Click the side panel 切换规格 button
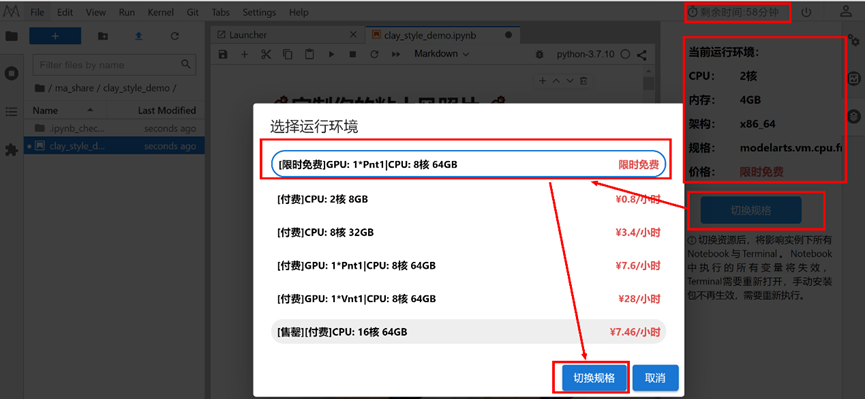This screenshot has height=399, width=865. click(751, 210)
